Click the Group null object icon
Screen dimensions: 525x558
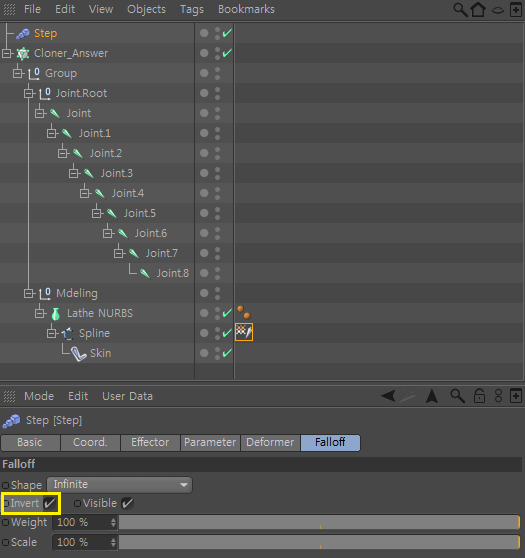[34, 73]
